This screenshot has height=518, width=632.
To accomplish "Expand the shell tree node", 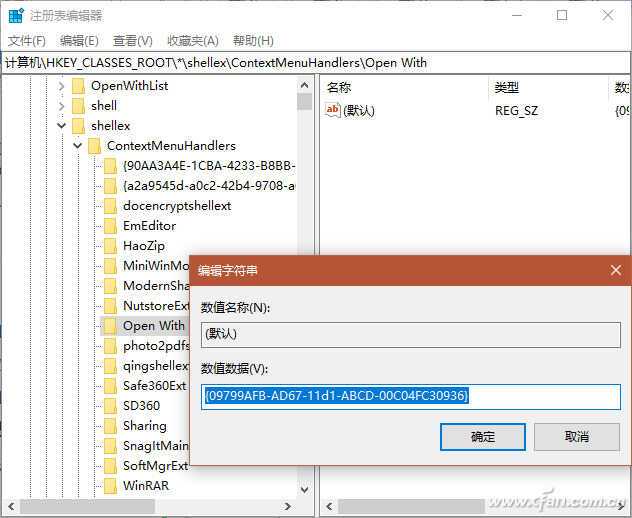I will (x=61, y=106).
